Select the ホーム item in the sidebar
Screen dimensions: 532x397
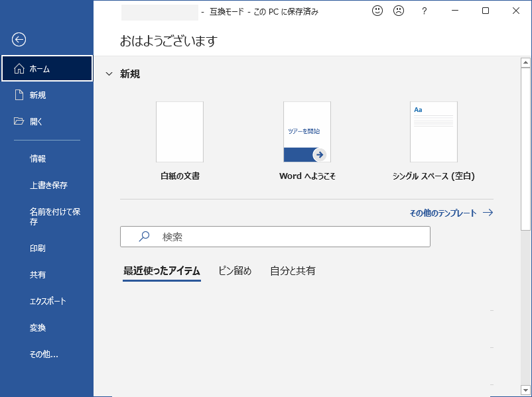pos(47,68)
